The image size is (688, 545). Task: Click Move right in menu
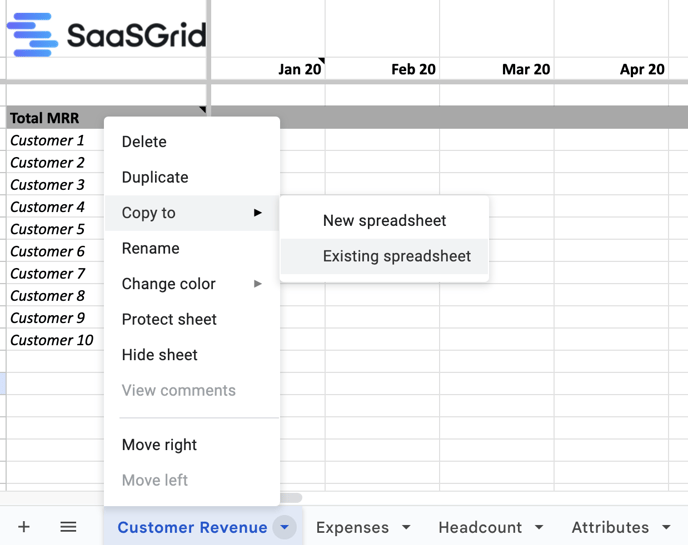tap(159, 445)
